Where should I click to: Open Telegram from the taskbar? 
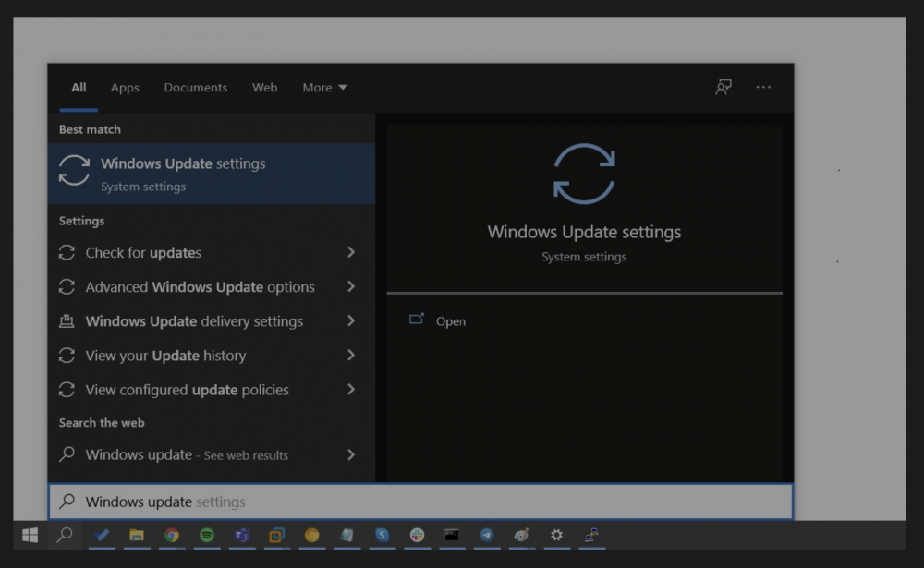coord(486,535)
